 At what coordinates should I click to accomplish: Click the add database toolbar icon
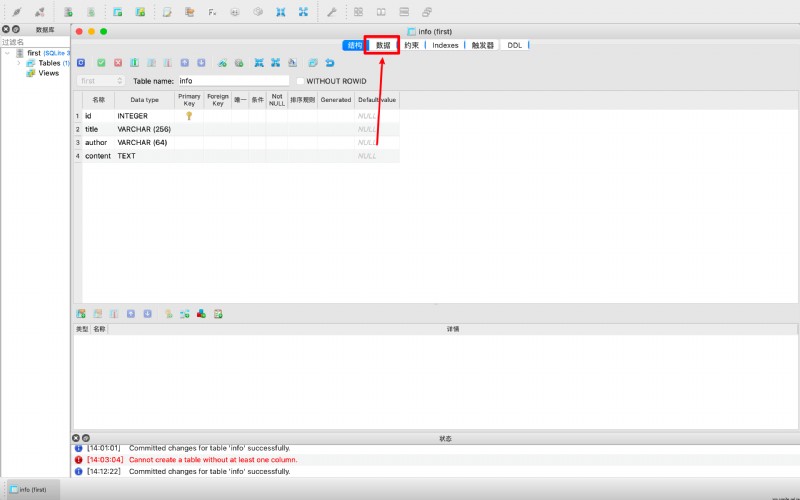click(68, 12)
